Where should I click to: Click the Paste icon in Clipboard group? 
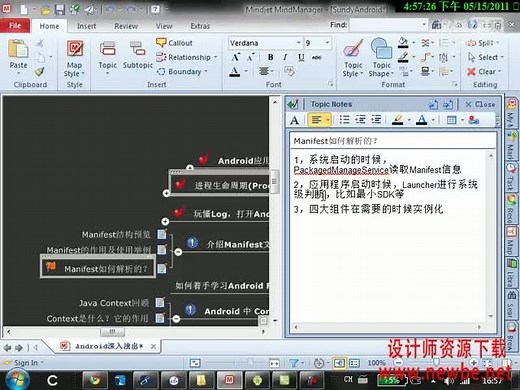pos(18,49)
